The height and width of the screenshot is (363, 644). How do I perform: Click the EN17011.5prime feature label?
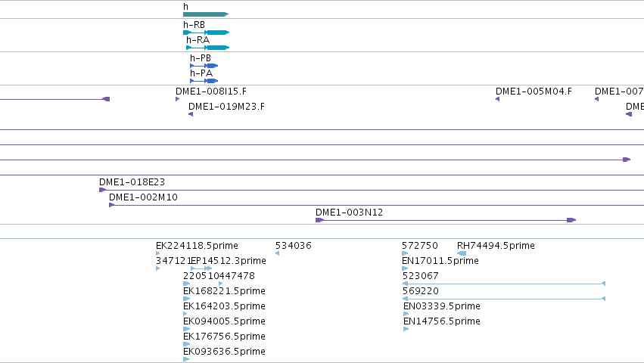tap(440, 261)
